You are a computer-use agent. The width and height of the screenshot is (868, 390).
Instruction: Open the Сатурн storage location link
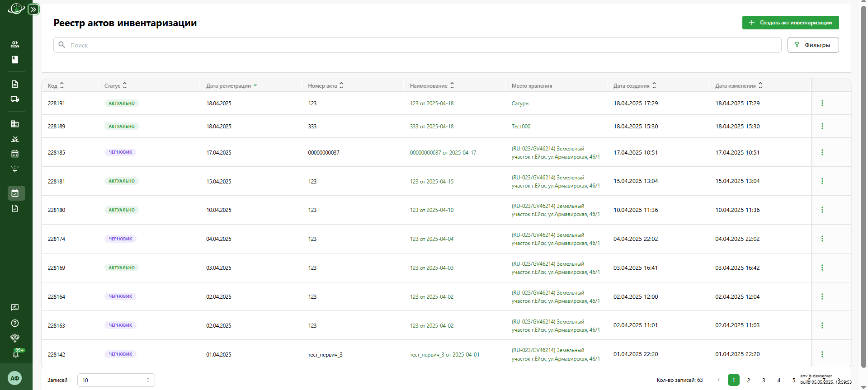pos(520,103)
